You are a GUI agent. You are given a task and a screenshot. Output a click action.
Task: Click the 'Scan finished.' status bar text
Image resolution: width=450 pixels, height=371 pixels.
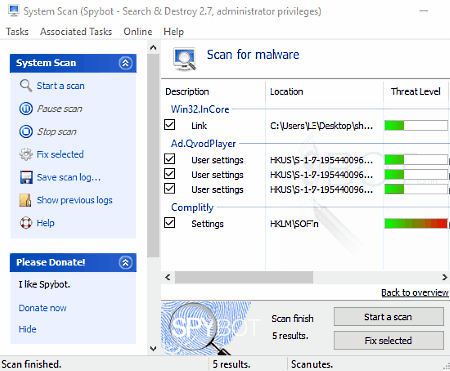[31, 364]
